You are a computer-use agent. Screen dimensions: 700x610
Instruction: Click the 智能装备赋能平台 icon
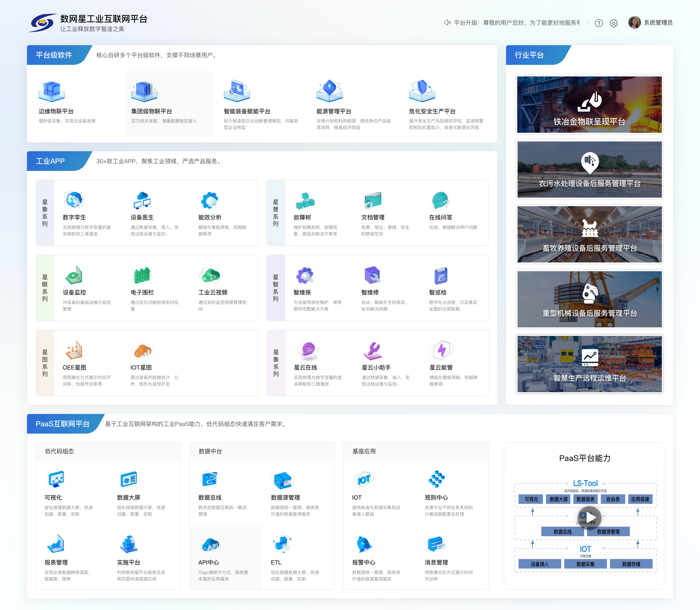pyautogui.click(x=237, y=91)
